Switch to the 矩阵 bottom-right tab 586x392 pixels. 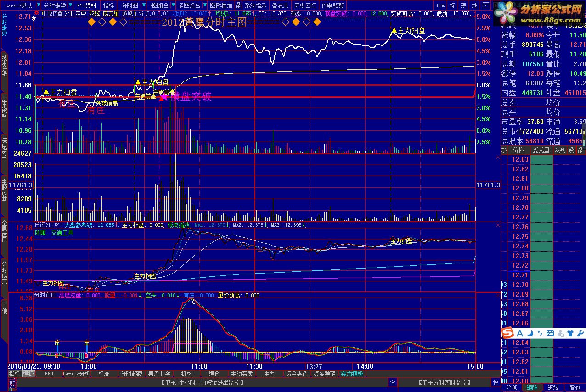(x=533, y=388)
